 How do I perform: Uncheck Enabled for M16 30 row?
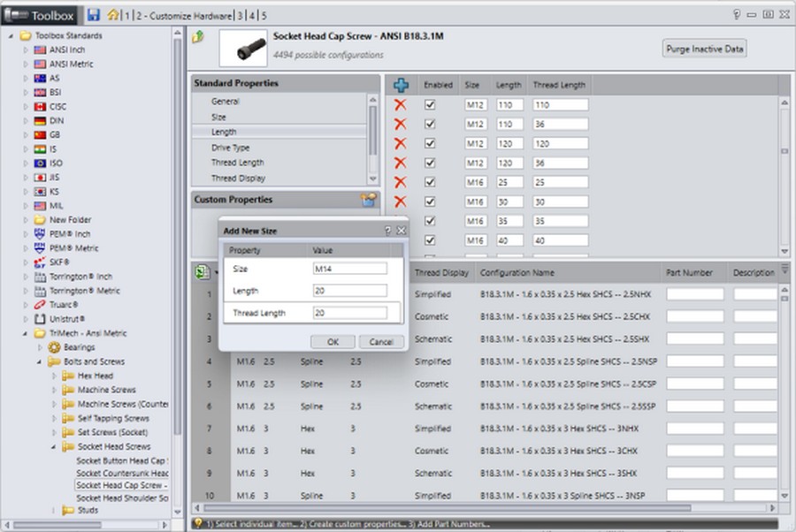click(x=430, y=201)
